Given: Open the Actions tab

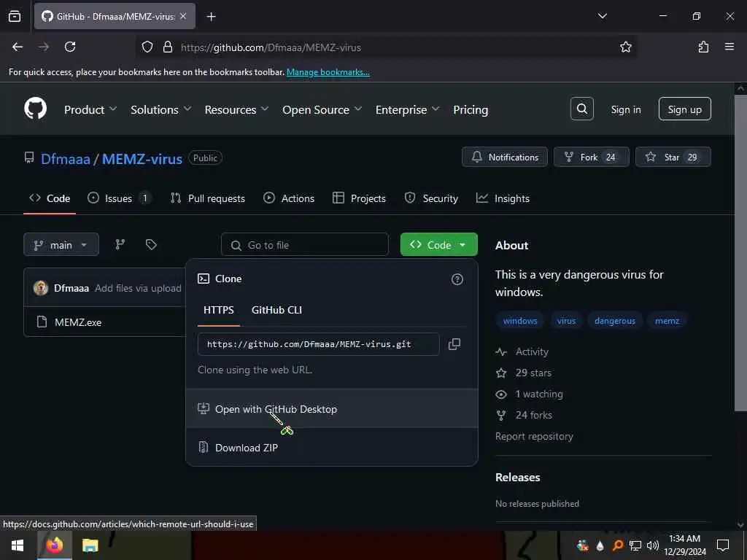Looking at the screenshot, I should coord(289,198).
